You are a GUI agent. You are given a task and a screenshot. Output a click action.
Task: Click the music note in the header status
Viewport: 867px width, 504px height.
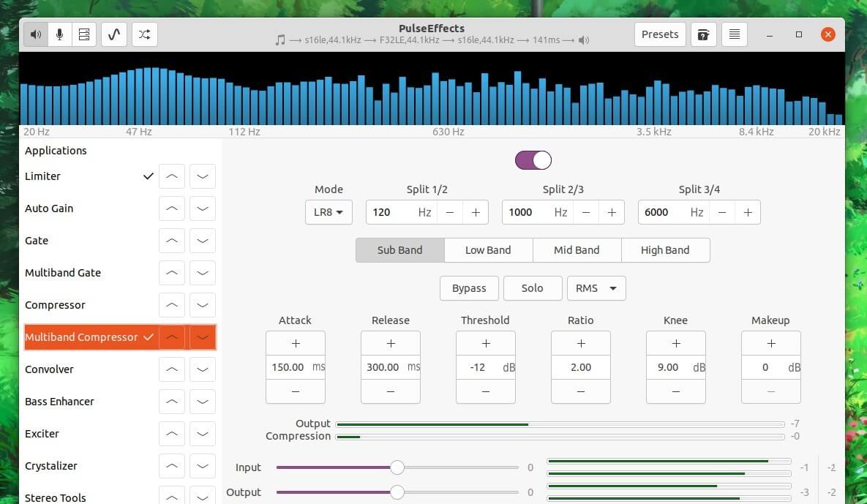tap(280, 40)
